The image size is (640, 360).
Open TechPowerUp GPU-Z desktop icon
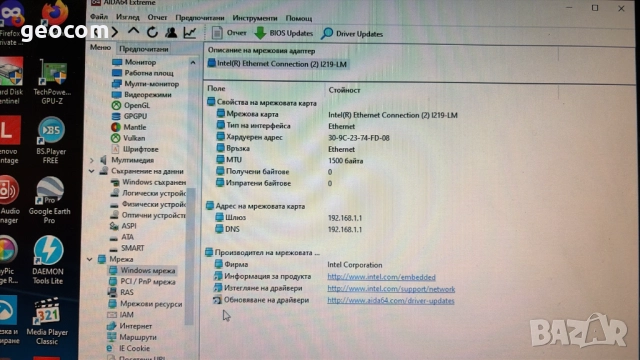pos(52,82)
